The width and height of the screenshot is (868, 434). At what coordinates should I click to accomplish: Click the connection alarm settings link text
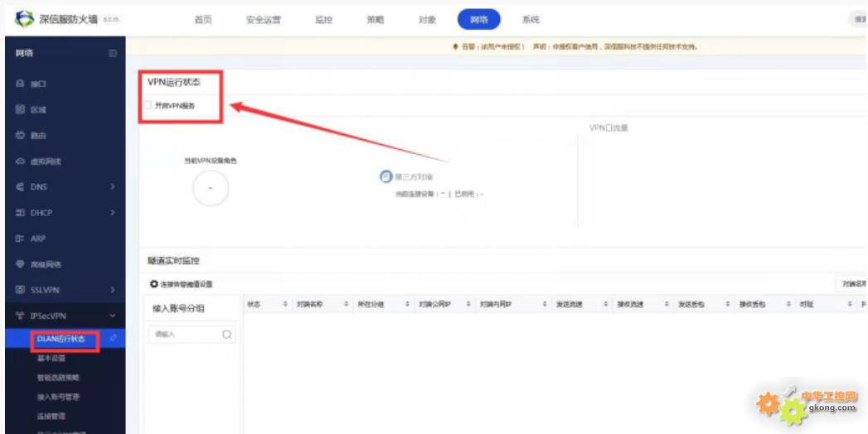point(187,284)
